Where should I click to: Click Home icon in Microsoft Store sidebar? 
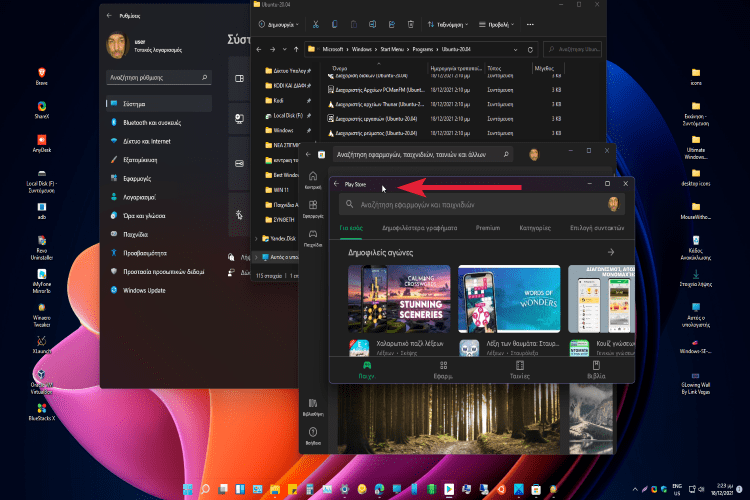click(x=313, y=180)
